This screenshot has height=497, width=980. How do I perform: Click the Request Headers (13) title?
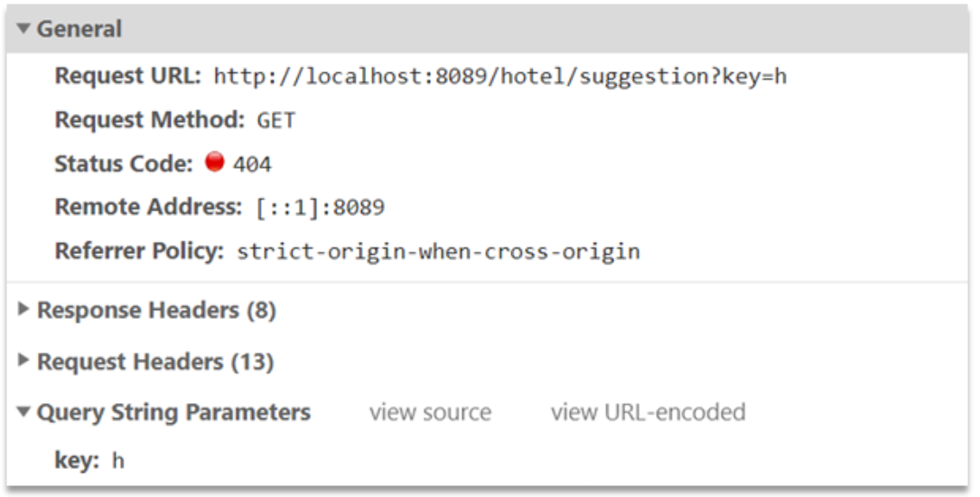tap(155, 361)
